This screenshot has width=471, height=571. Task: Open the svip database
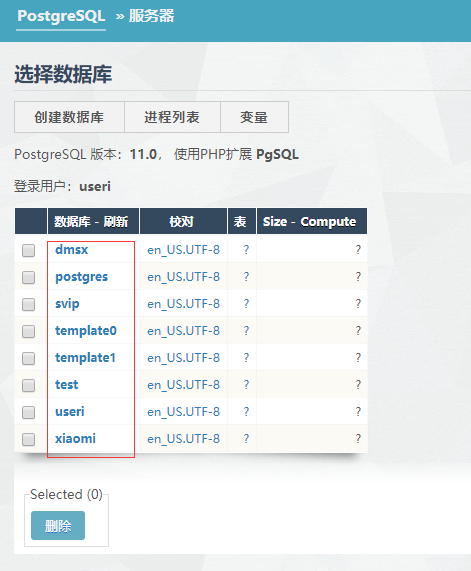coord(67,304)
